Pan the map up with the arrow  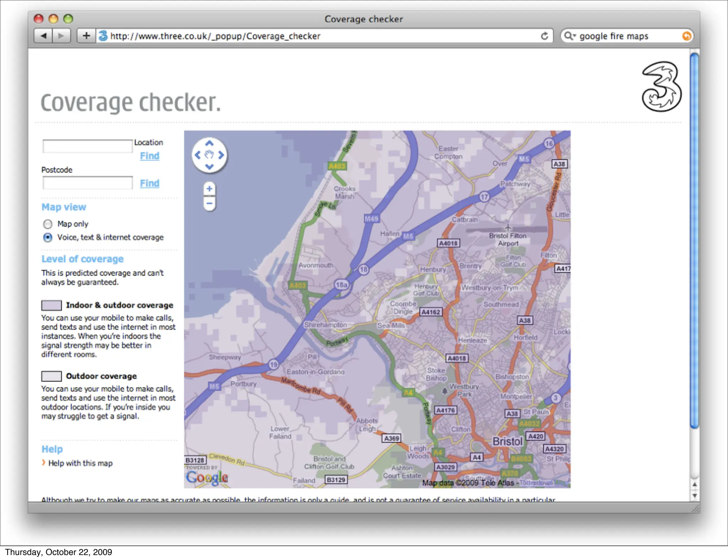click(x=209, y=144)
